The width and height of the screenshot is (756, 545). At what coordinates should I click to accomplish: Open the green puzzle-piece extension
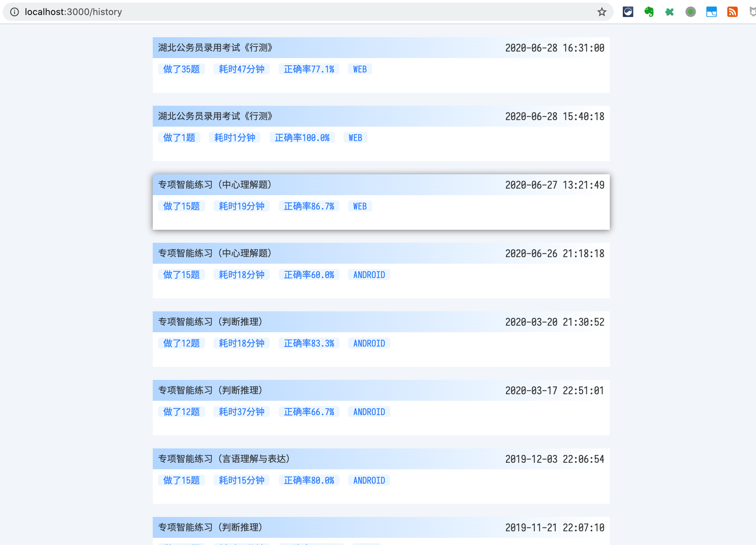[670, 12]
